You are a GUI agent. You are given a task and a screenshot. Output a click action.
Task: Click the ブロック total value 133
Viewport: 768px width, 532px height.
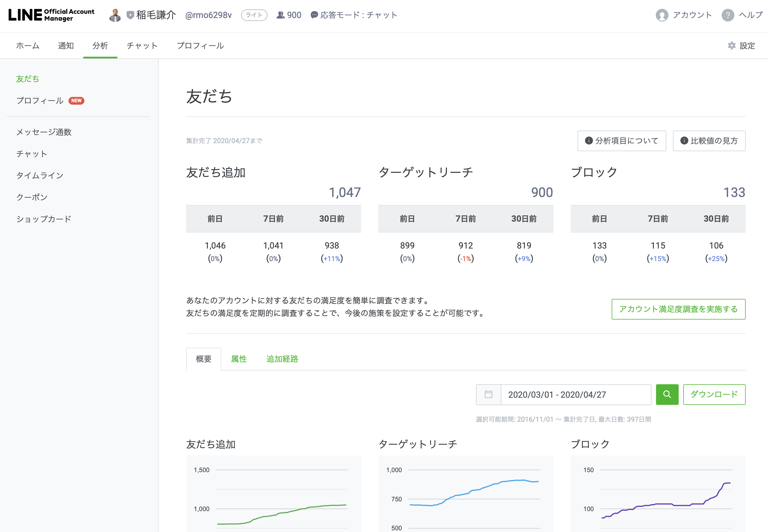[x=734, y=192]
